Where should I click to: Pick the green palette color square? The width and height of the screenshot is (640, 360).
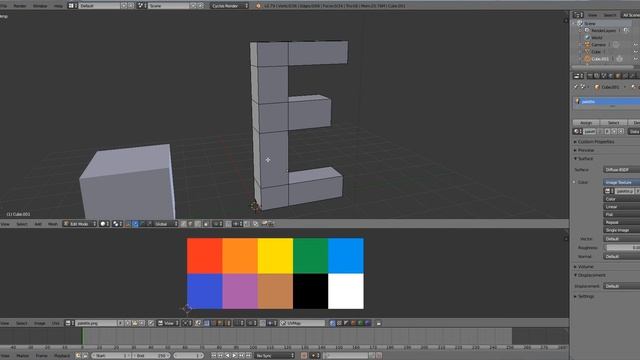[311, 256]
